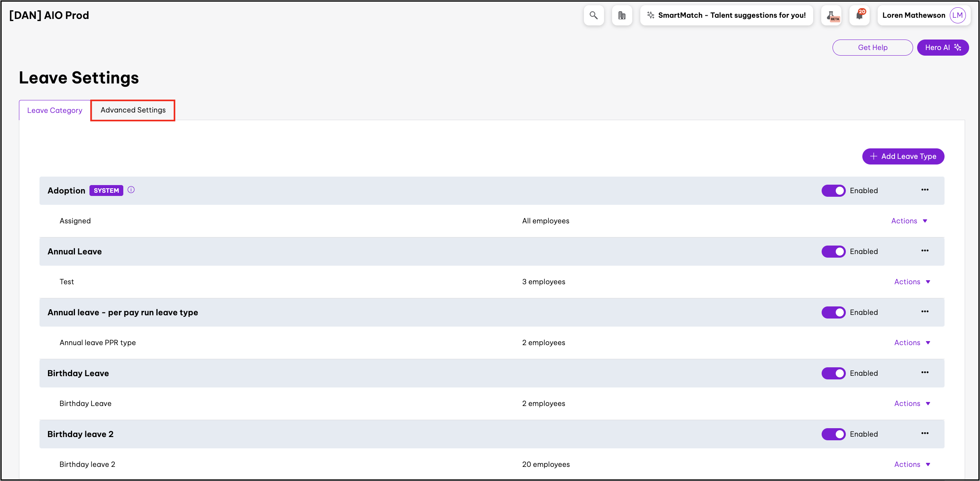Disable the Adoption leave toggle
Viewport: 980px width, 481px height.
click(833, 191)
